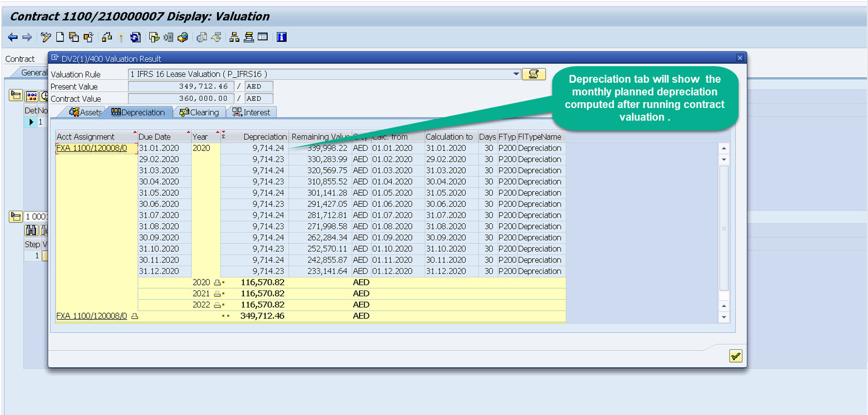Select remaining value 233,141.64 cell
Viewport: 868px width, 415px height.
pos(320,271)
